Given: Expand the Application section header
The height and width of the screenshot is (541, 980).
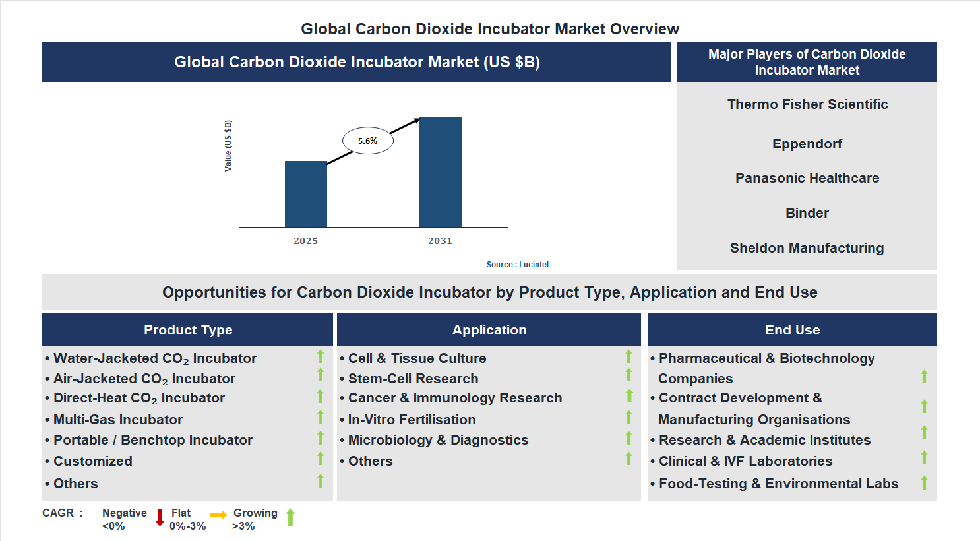Looking at the screenshot, I should pyautogui.click(x=489, y=329).
